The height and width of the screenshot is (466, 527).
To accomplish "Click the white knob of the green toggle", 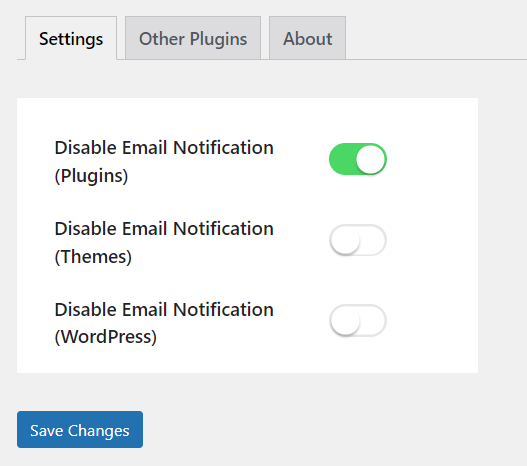I will point(370,159).
